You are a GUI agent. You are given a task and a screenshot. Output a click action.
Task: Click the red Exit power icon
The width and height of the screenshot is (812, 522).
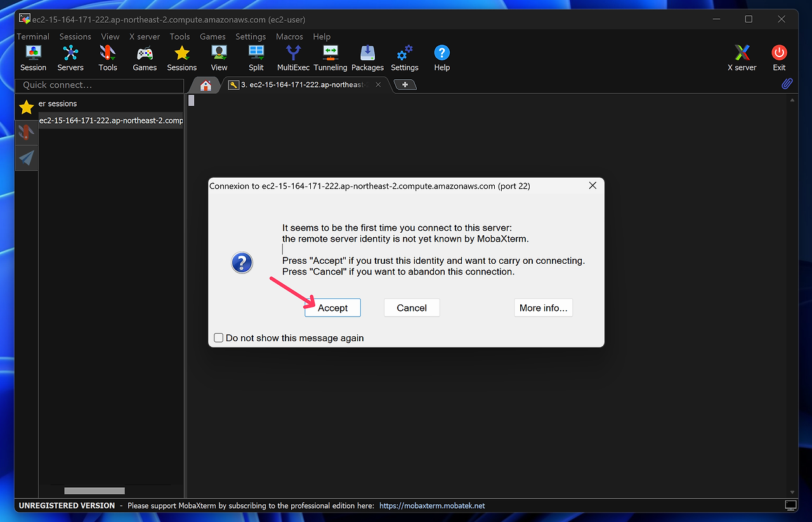point(779,58)
